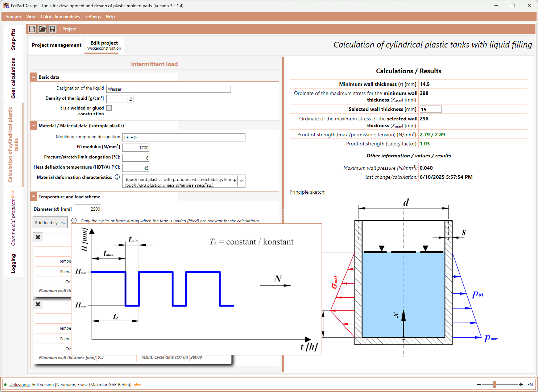538x392 pixels.
Task: Click the Add load cycle button
Action: click(x=50, y=222)
